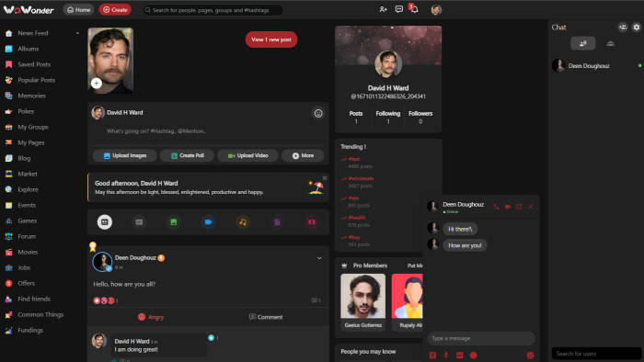Viewport: 644px width, 362px height.
Task: Open Popular Posts in sidebar
Action: coord(36,80)
